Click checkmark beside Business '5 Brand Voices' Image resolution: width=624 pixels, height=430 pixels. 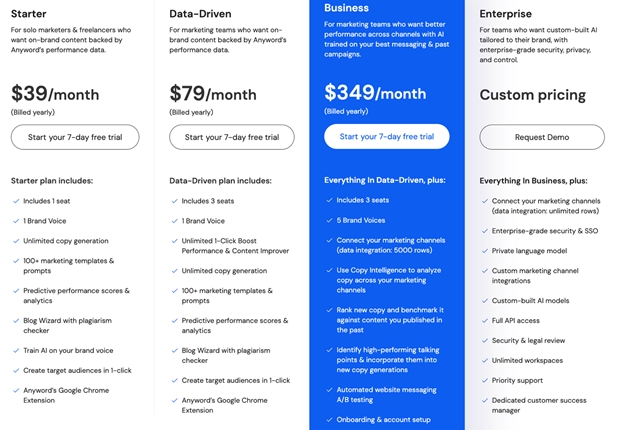point(330,220)
